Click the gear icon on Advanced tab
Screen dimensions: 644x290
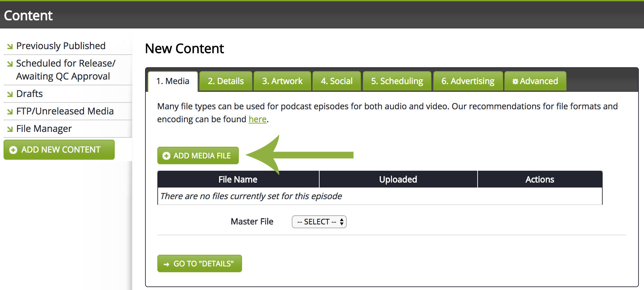[515, 81]
